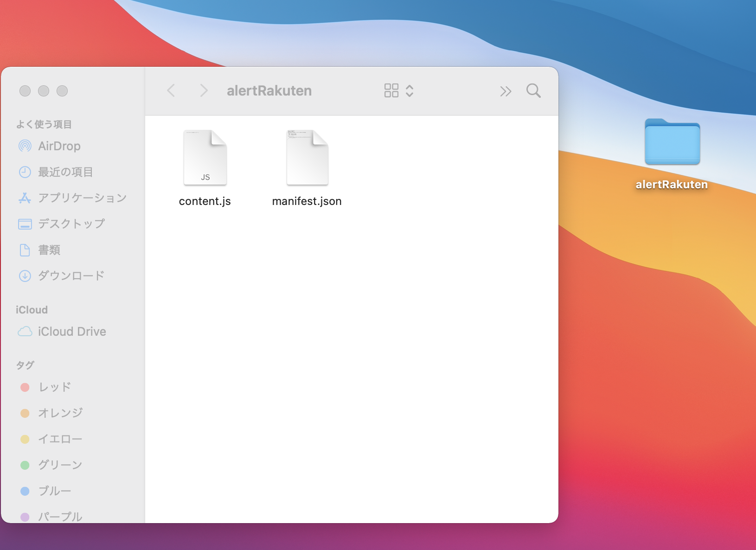Open 書類 in the sidebar
Screen dimensions: 756x550
pos(49,250)
